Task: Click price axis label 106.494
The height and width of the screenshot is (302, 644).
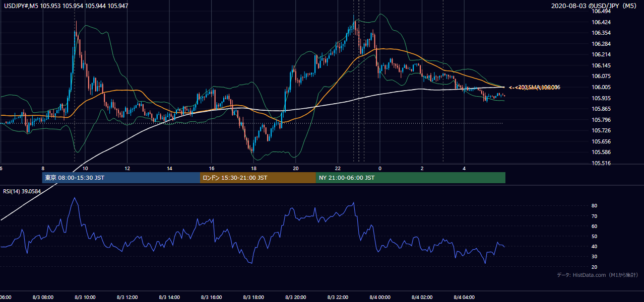Action: pos(602,11)
